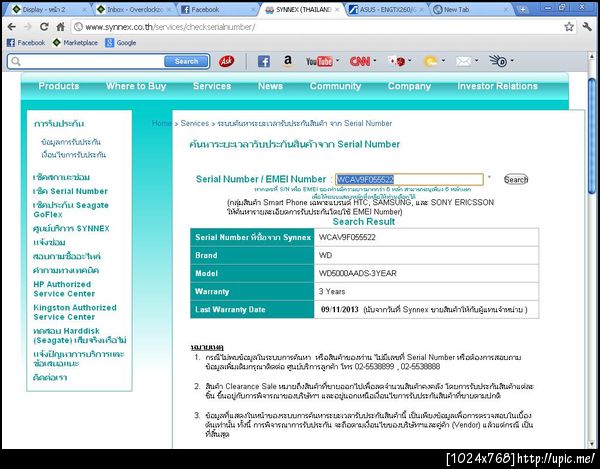The height and width of the screenshot is (469, 600).
Task: Open Seagate GoFlex warranty check link
Action: point(71,210)
